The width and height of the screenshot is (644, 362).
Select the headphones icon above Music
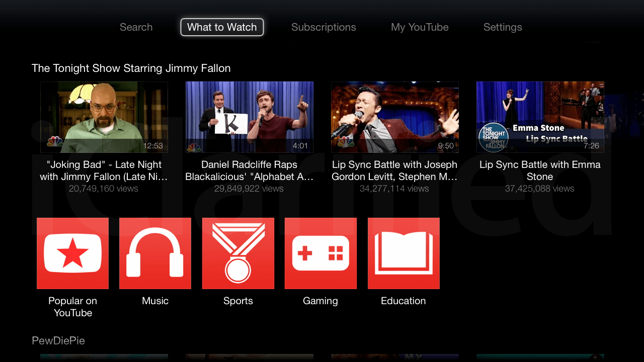click(x=155, y=253)
